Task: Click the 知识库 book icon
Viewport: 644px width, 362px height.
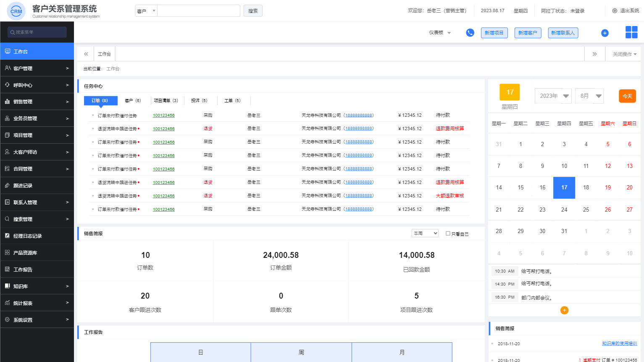Action: pyautogui.click(x=8, y=286)
